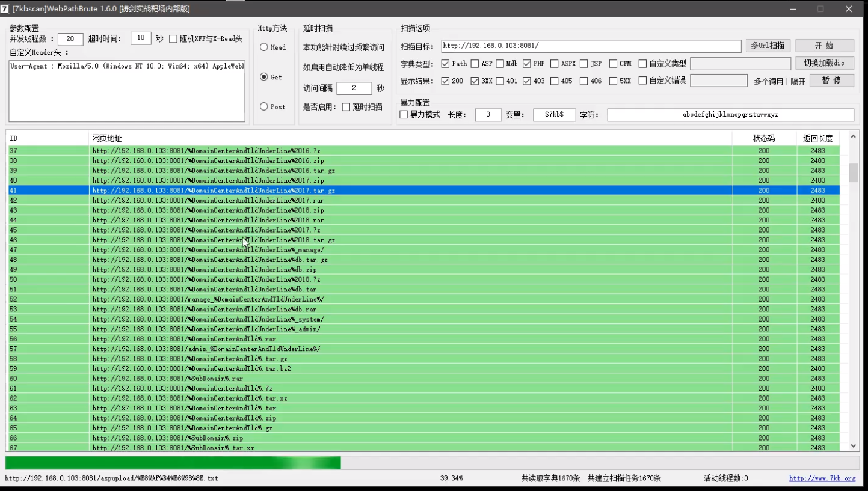Click the 39.34% progress status text

click(451, 478)
